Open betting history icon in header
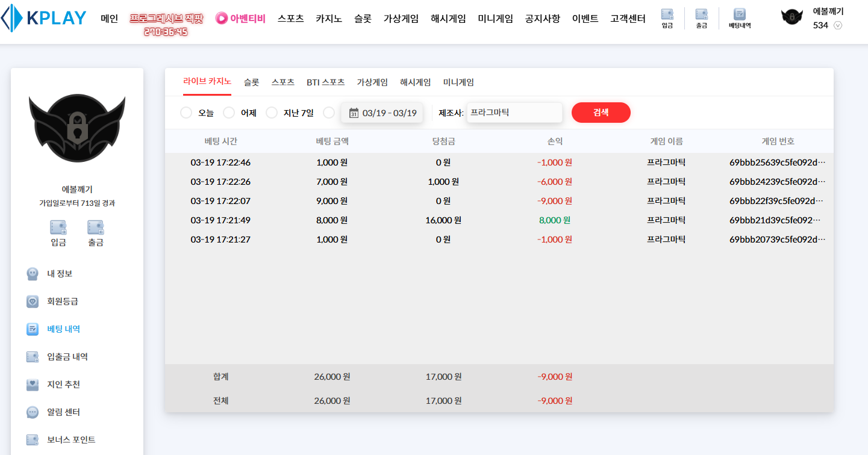This screenshot has width=868, height=455. (x=740, y=18)
